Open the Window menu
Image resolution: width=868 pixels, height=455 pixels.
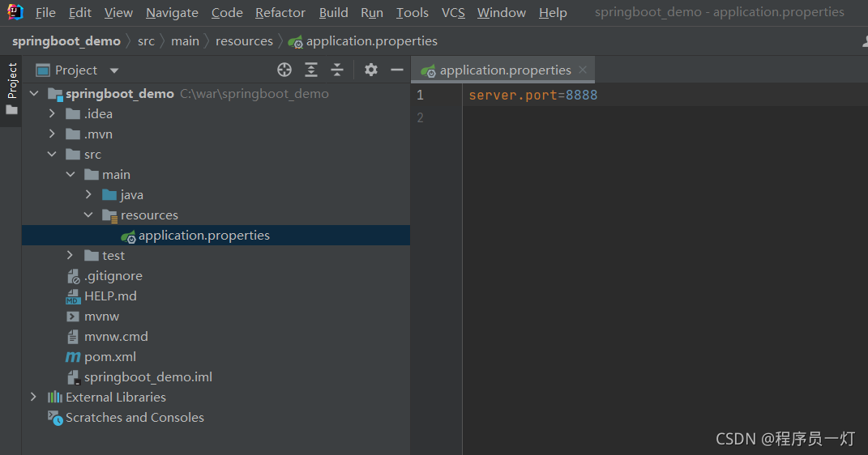[x=502, y=12]
